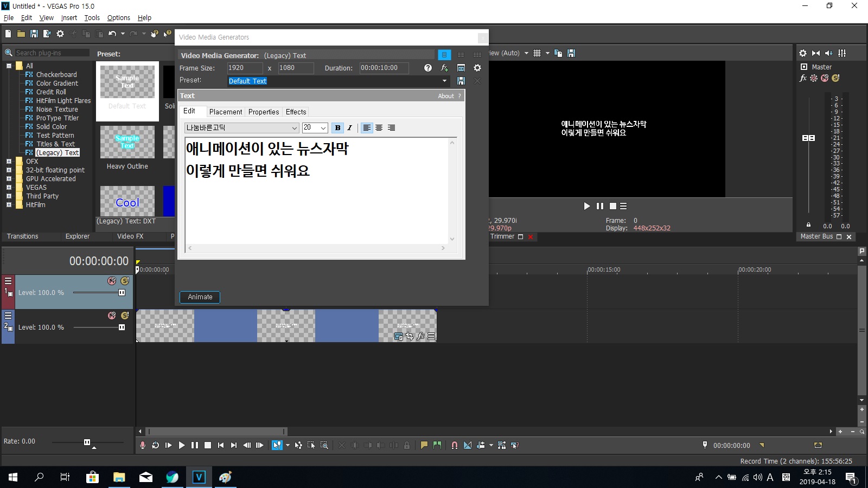Click the plug-in chain fx icon

click(x=444, y=68)
